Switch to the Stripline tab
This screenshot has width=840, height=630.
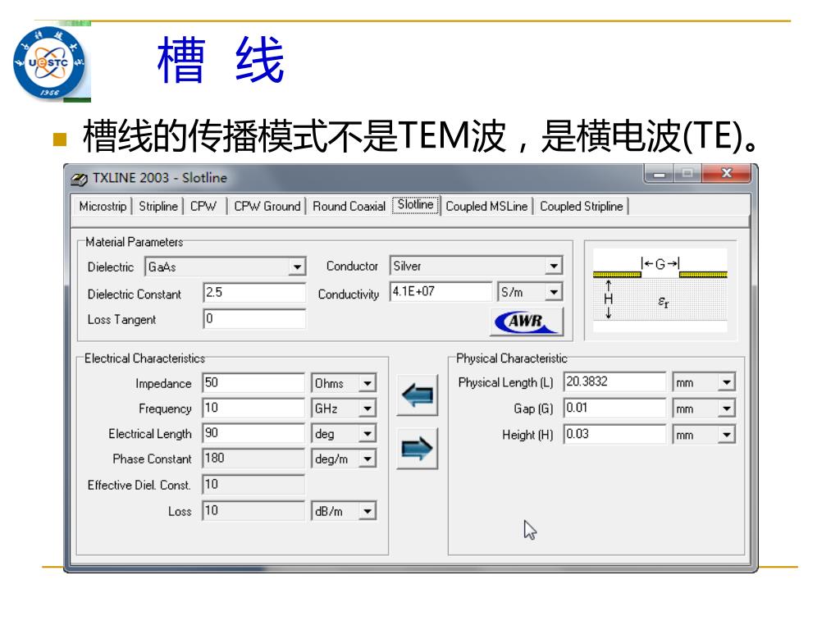158,206
